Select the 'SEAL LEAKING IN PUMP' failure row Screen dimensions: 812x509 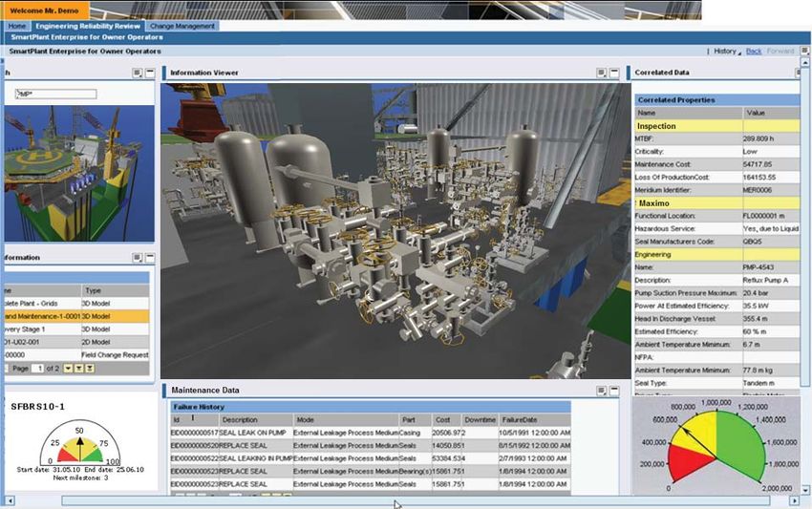371,458
